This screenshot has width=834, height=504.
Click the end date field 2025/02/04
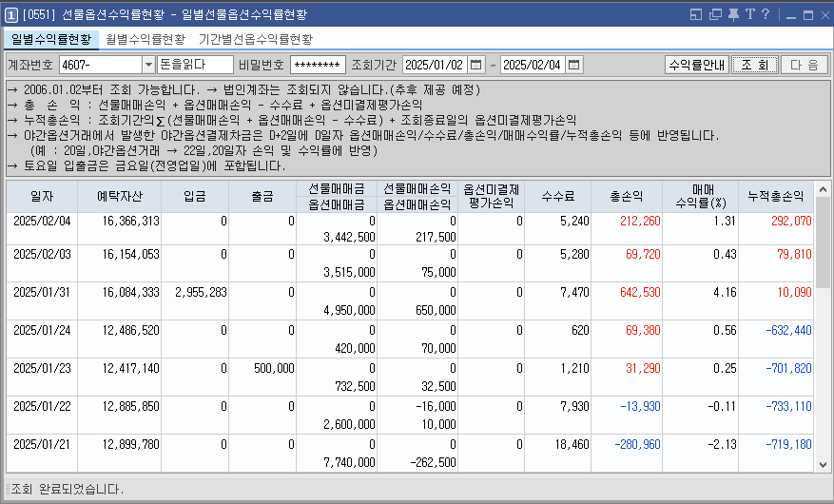(x=533, y=65)
